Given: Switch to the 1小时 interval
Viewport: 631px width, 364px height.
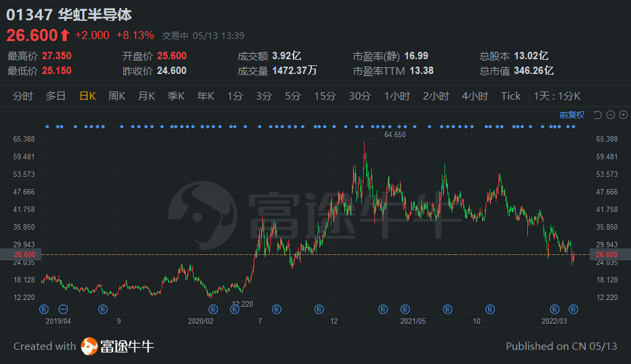Looking at the screenshot, I should (397, 96).
